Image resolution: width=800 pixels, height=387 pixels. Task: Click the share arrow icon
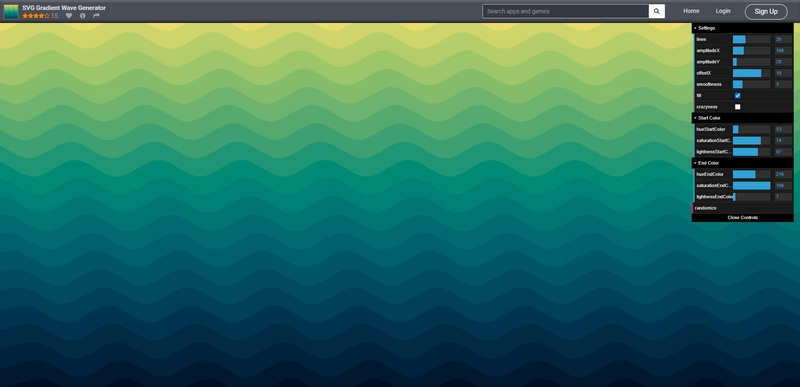click(96, 16)
